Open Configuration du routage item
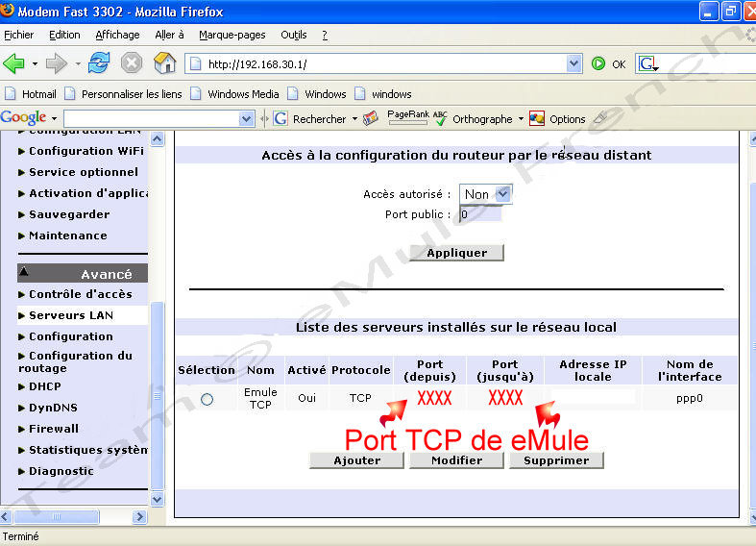 tap(75, 361)
